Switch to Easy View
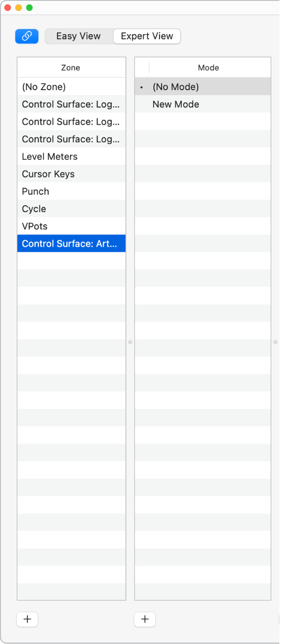281x644 pixels. click(78, 36)
